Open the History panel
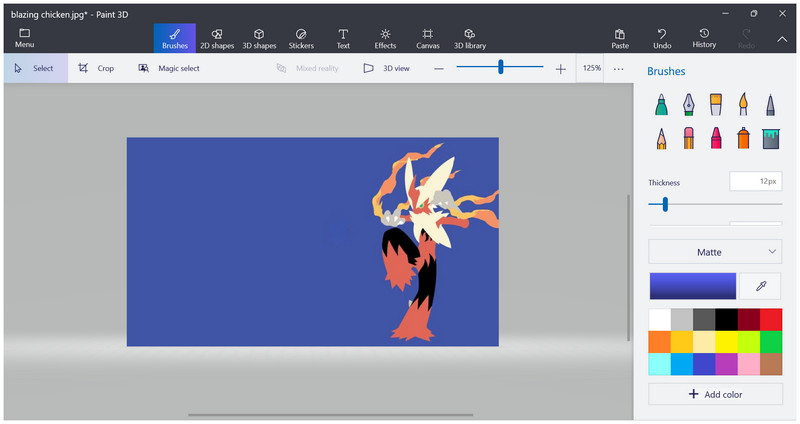 [x=704, y=38]
